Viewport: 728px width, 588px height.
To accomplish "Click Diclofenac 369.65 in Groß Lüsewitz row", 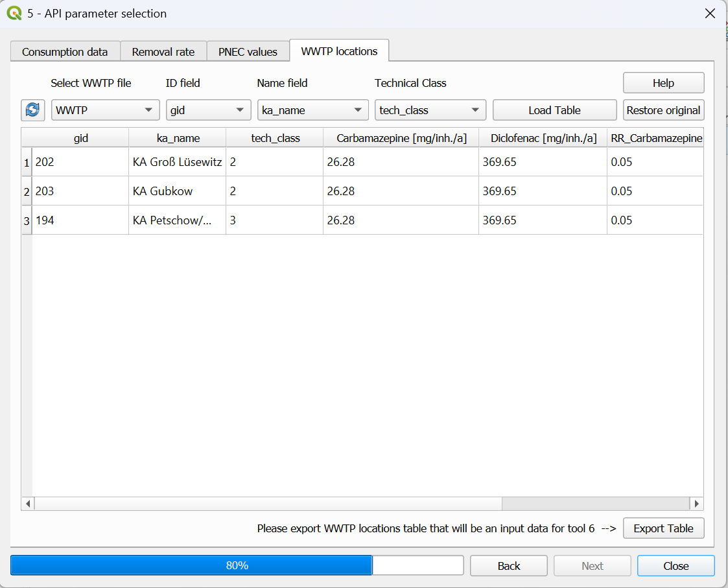I will click(x=543, y=162).
